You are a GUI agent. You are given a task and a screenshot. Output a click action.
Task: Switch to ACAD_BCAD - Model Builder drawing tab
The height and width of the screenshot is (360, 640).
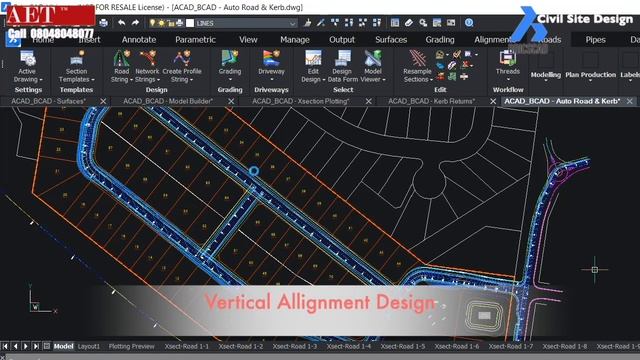coord(168,101)
